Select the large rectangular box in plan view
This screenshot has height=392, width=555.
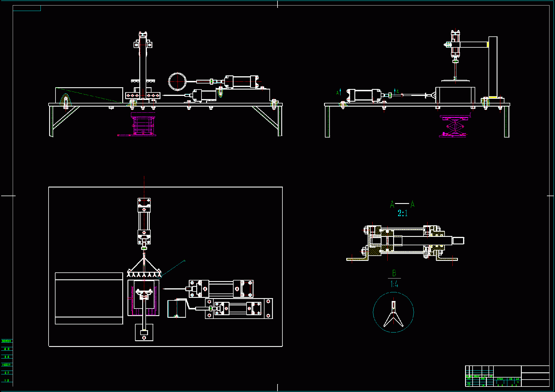click(x=89, y=298)
